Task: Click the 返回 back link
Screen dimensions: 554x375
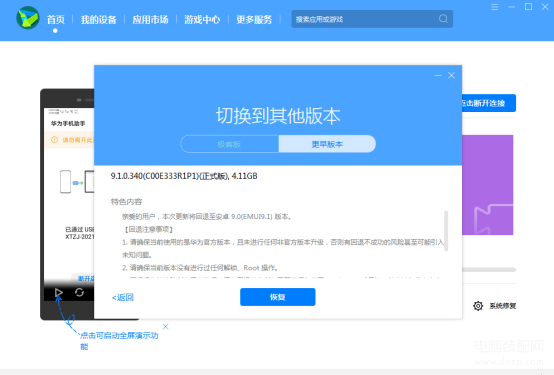Action: coord(123,297)
